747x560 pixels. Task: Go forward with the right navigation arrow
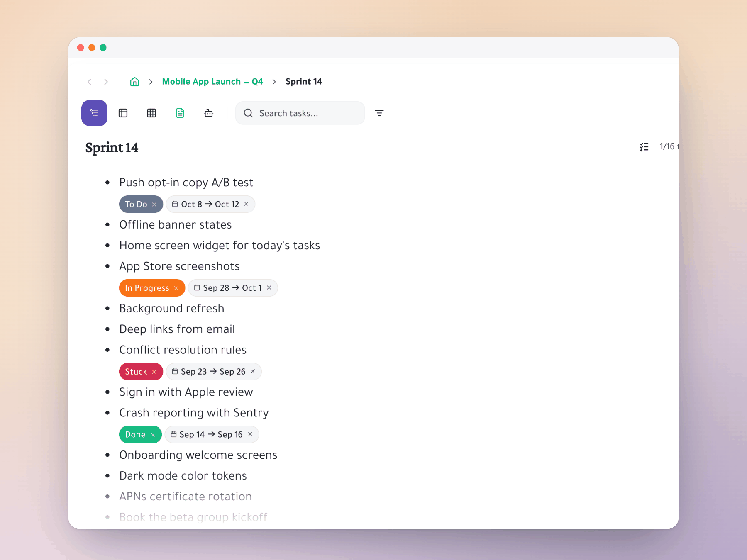[x=106, y=82]
